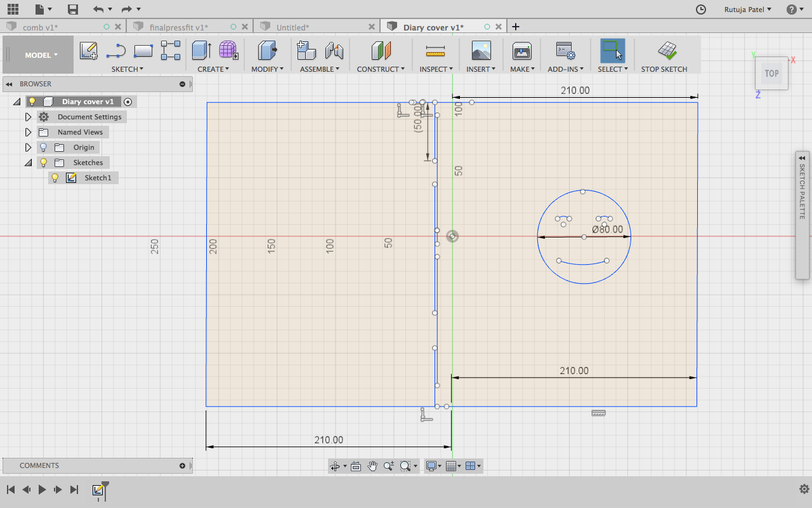The height and width of the screenshot is (508, 812).
Task: Open the Display Settings dropdown in navigation bar
Action: [x=435, y=466]
